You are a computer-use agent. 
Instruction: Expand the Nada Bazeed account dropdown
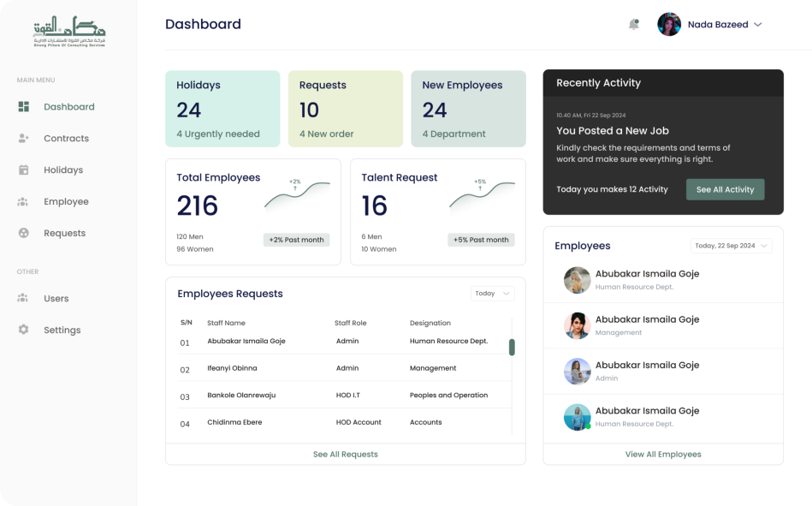coord(757,25)
